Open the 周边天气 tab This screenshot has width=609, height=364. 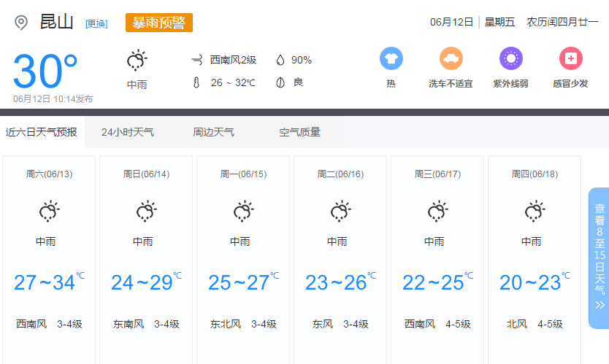click(x=213, y=132)
